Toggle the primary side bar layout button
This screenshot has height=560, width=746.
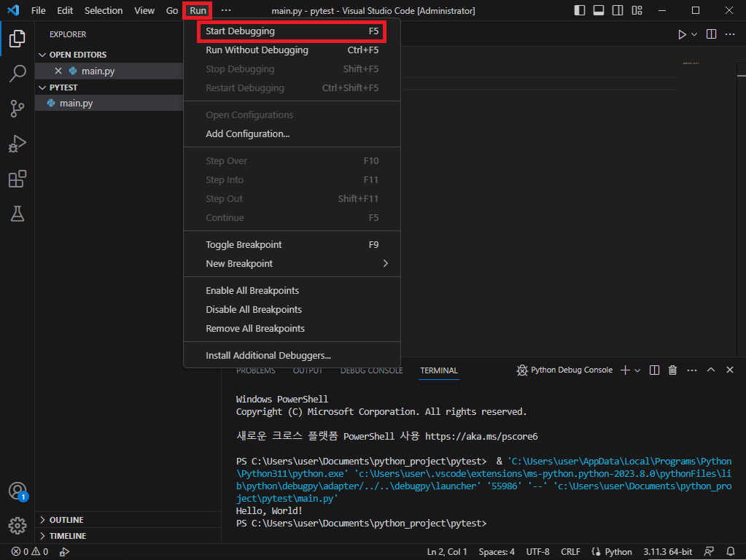[x=580, y=11]
